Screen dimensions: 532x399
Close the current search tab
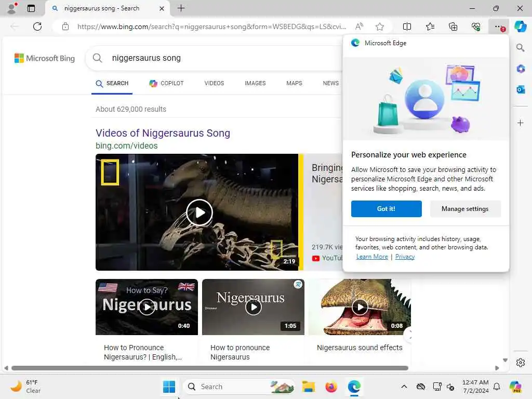pyautogui.click(x=162, y=8)
